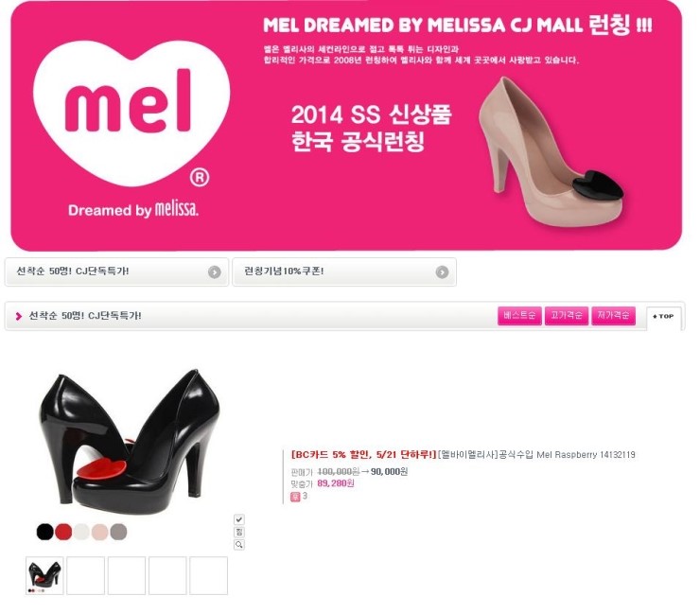
Task: Click the pink heel shoe in banner
Action: [550, 151]
